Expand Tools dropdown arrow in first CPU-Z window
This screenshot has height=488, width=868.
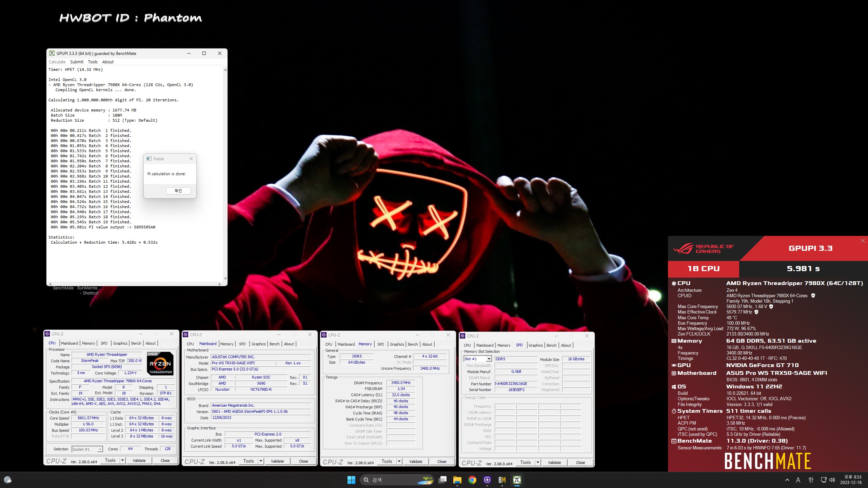[123, 460]
